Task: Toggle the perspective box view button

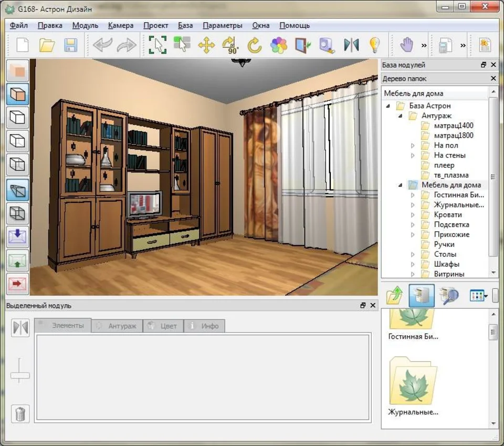Action: [18, 190]
